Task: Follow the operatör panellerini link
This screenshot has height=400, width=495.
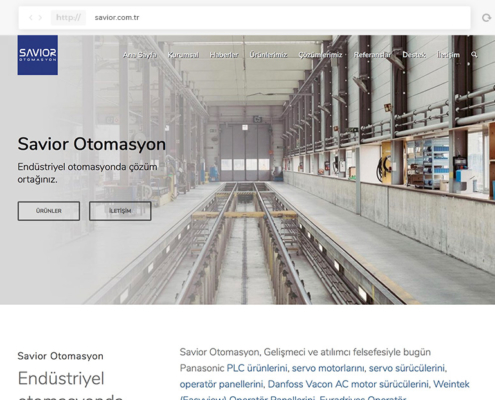Action: [221, 384]
